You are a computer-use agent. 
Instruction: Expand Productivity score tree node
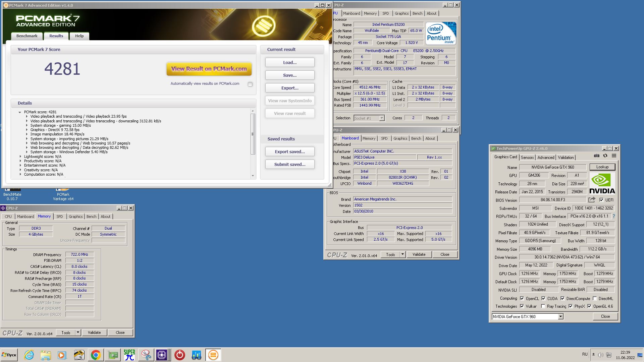pos(20,161)
